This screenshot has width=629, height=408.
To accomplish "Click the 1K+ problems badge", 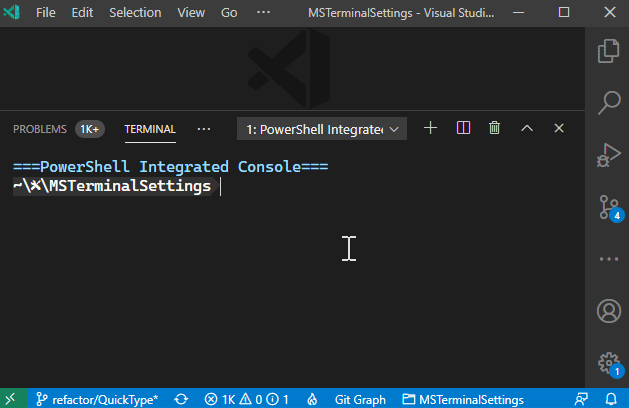I will [x=89, y=129].
